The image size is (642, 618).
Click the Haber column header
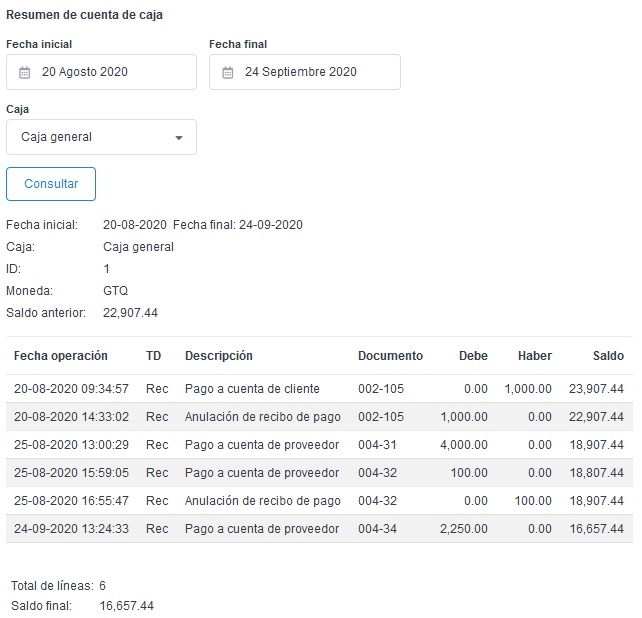535,356
